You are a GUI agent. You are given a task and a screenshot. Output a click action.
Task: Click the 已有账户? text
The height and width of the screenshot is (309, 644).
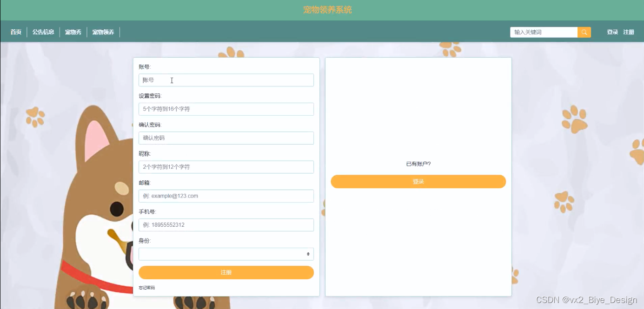tap(418, 164)
